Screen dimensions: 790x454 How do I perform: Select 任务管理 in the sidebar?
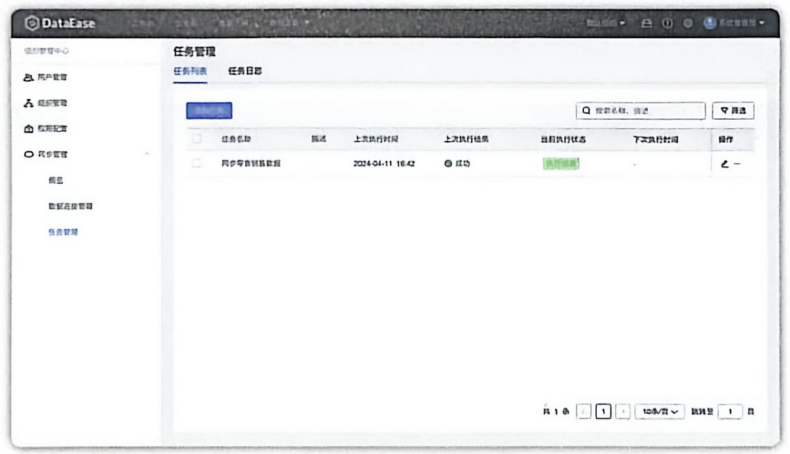(63, 232)
